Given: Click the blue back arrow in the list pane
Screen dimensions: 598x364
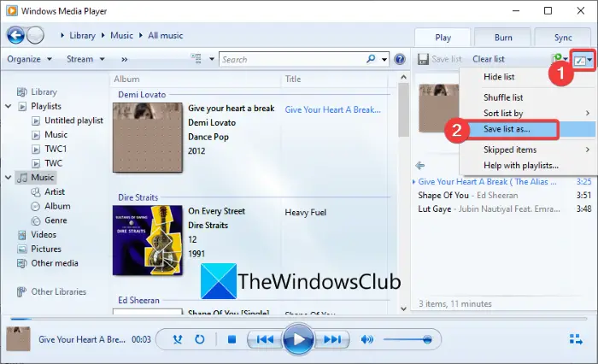Looking at the screenshot, I should pos(420,166).
